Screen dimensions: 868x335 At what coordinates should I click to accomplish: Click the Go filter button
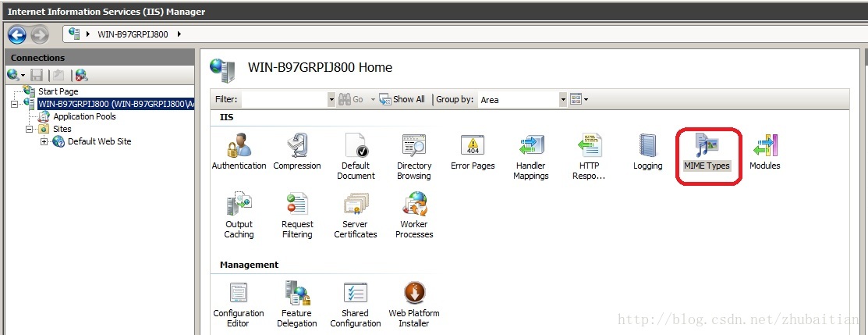click(351, 100)
